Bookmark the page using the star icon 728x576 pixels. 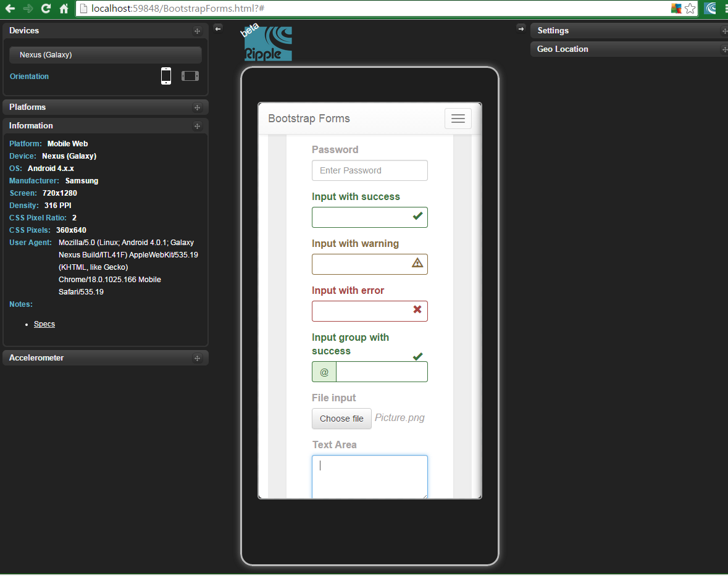pyautogui.click(x=691, y=9)
